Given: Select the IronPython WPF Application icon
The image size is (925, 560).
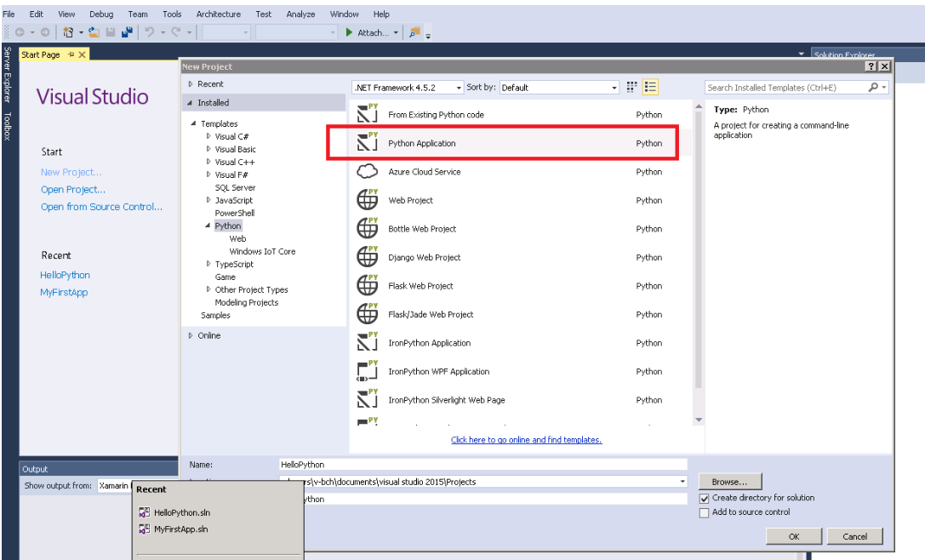Looking at the screenshot, I should (367, 370).
